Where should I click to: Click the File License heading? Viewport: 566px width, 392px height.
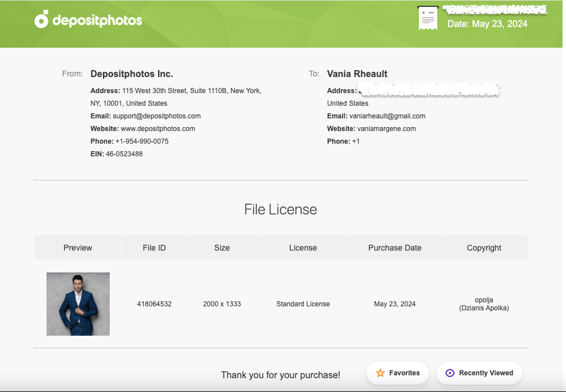[280, 210]
